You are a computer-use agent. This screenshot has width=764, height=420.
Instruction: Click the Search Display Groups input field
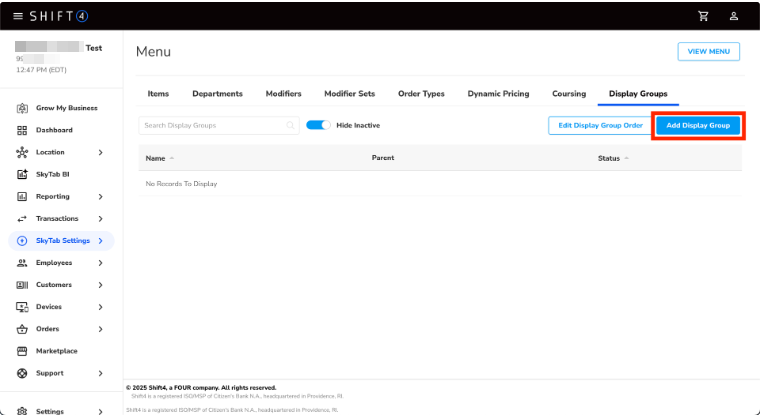pos(212,126)
